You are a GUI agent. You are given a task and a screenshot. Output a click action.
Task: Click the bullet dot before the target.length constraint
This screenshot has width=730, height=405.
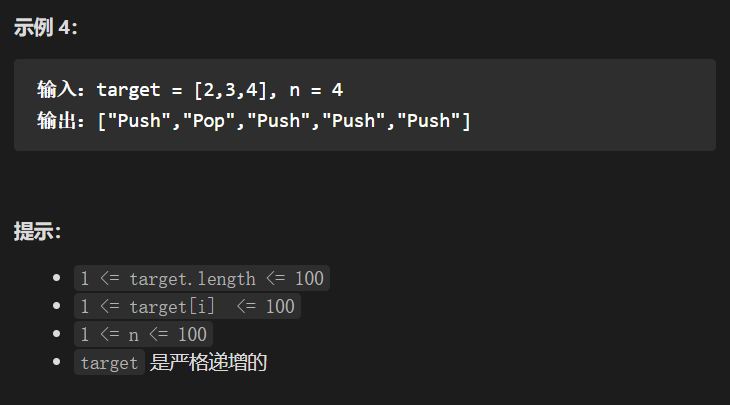click(57, 278)
